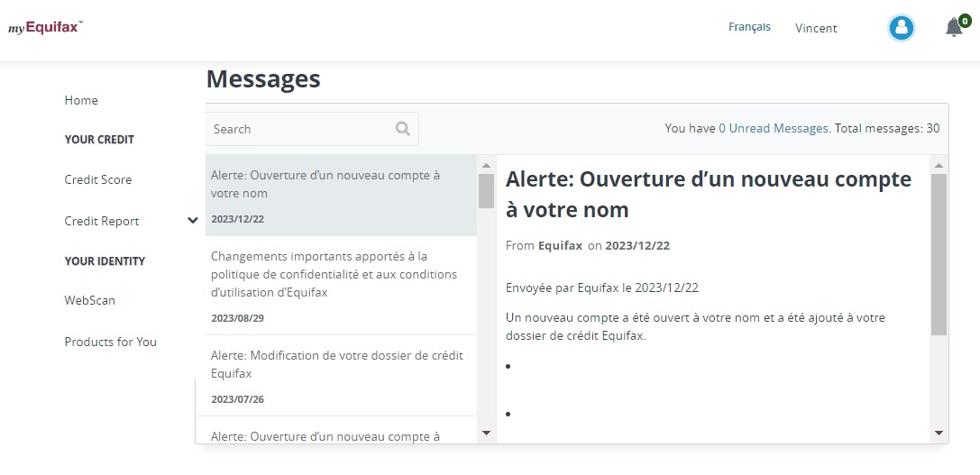Screen dimensions: 980x475
Task: Open the Vincent account menu
Action: 816,28
